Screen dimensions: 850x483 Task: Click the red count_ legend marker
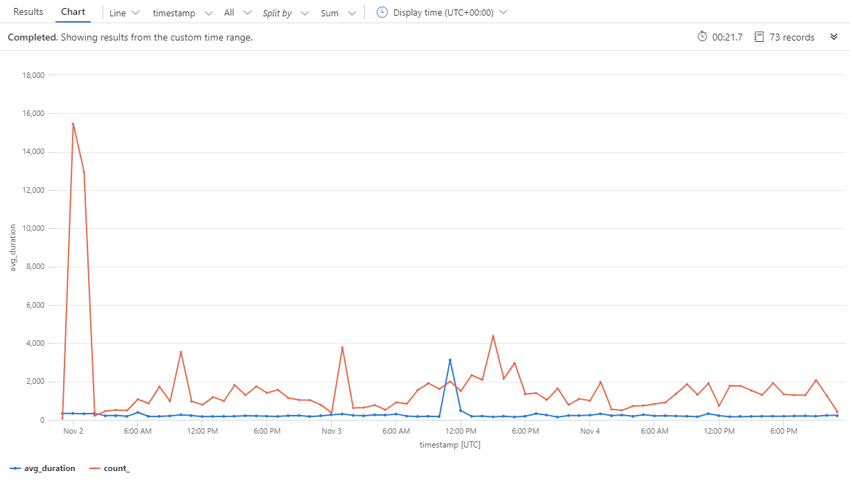(x=95, y=468)
